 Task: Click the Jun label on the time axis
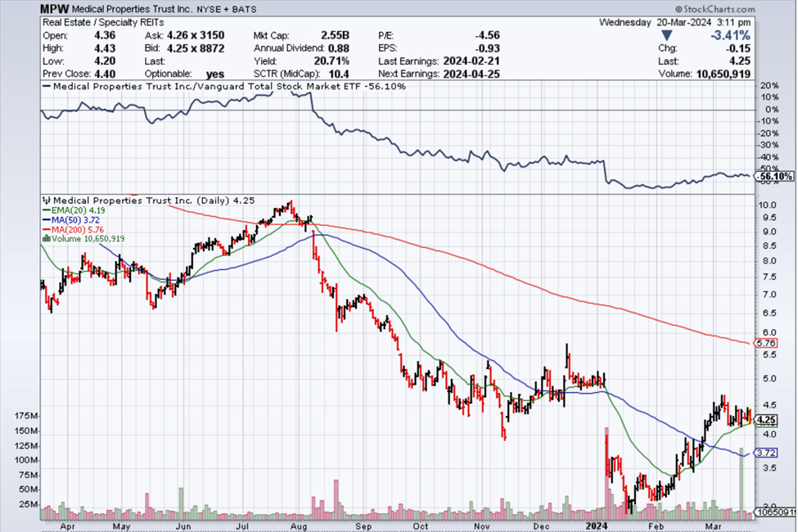click(183, 526)
